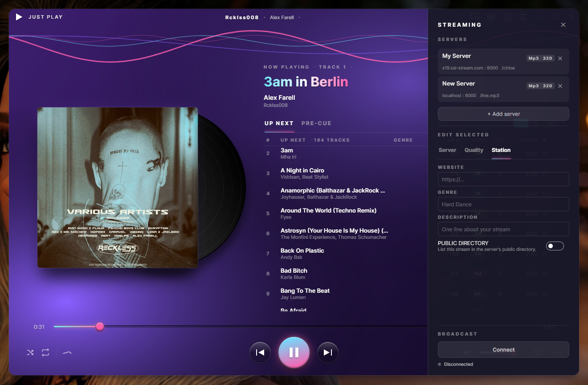Viewport: 588px width, 385px height.
Task: Remove My Server from list
Action: (560, 58)
